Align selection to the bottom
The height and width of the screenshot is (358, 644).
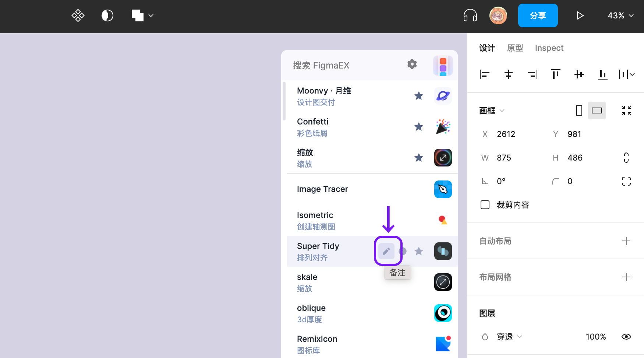(x=603, y=74)
